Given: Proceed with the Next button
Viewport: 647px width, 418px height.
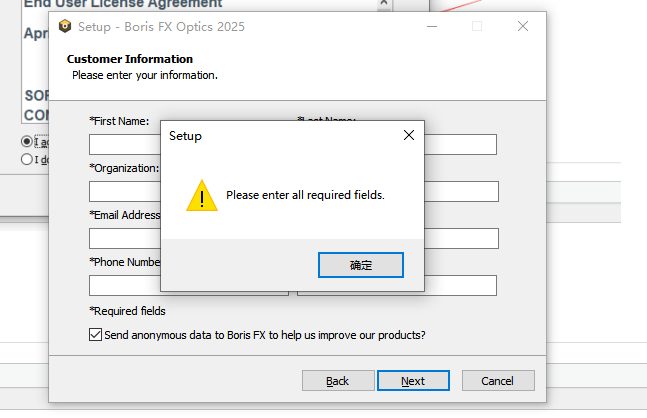Looking at the screenshot, I should click(x=413, y=381).
